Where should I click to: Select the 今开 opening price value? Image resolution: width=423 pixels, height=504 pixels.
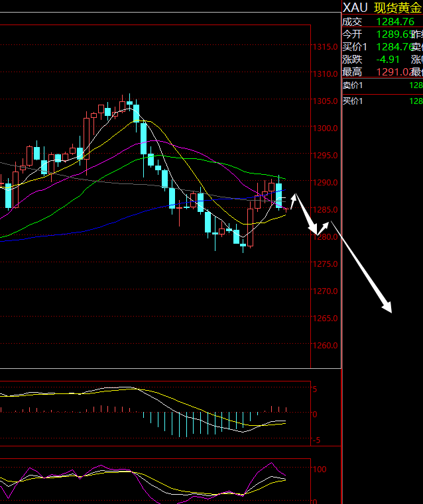(x=394, y=34)
